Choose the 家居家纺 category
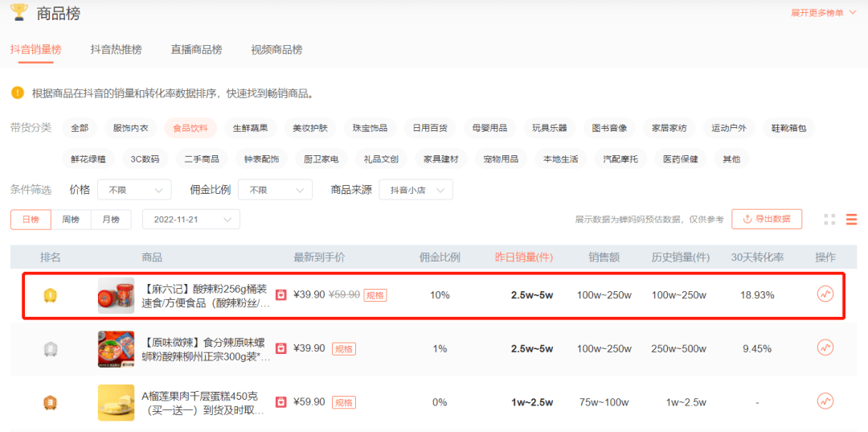 [x=669, y=129]
